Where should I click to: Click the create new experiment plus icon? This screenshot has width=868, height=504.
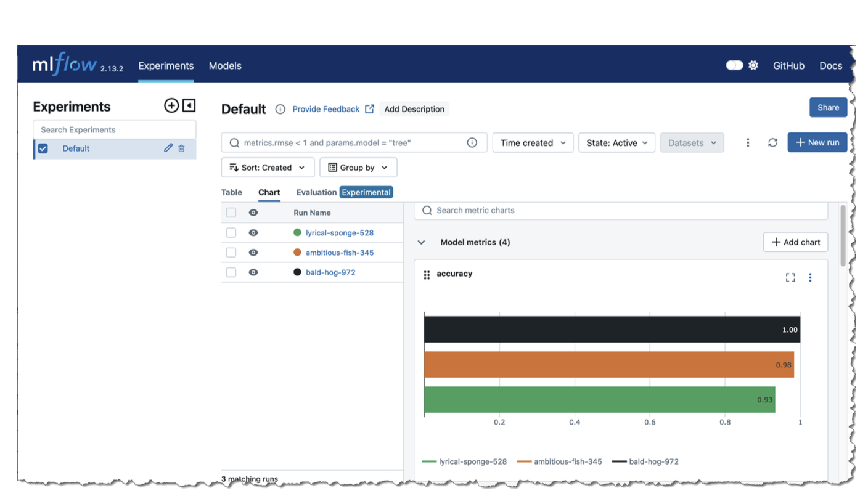(x=171, y=105)
